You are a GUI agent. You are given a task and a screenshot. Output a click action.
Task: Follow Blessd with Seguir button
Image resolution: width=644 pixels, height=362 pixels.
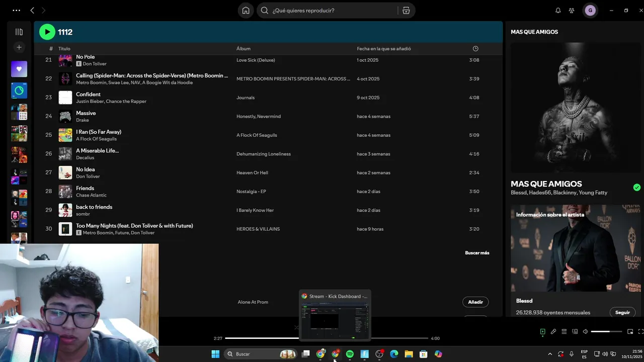click(x=622, y=312)
